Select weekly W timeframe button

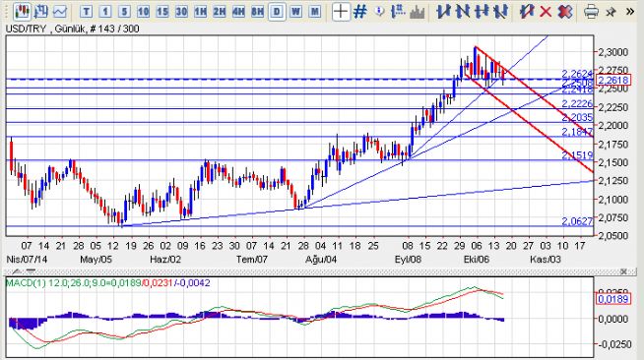coord(295,12)
